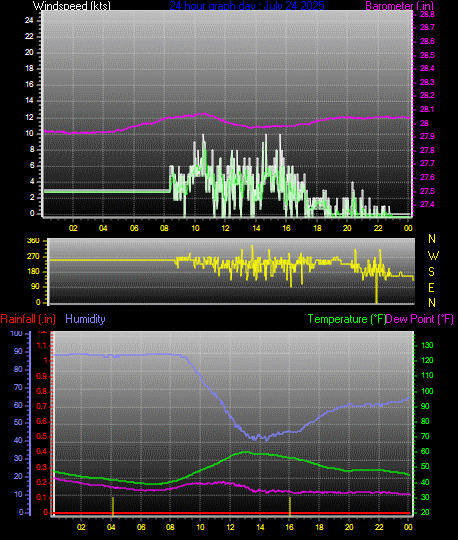Select the 18 hour label under humidity chart
Viewport: 458px width, 540px height.
(319, 527)
